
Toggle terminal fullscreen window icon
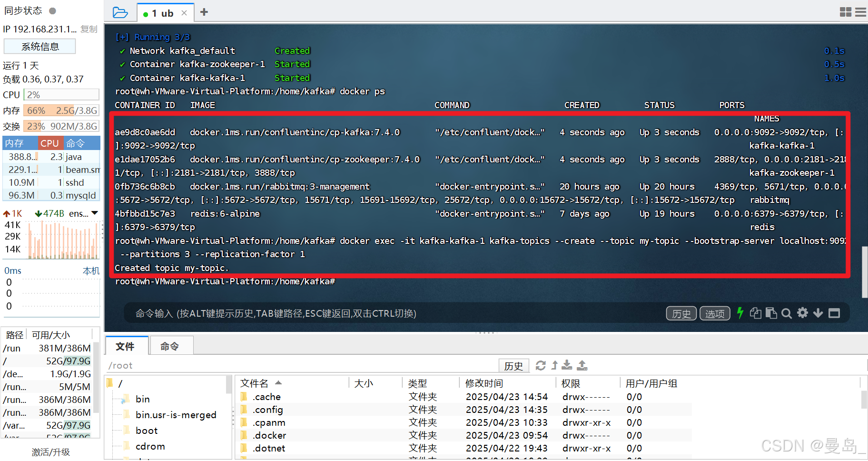point(834,313)
